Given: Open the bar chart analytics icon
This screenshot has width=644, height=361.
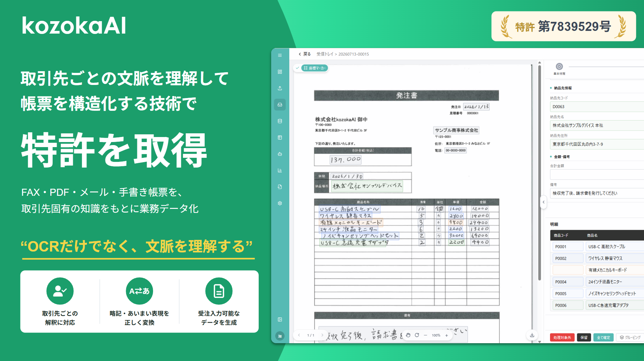Looking at the screenshot, I should (x=280, y=171).
